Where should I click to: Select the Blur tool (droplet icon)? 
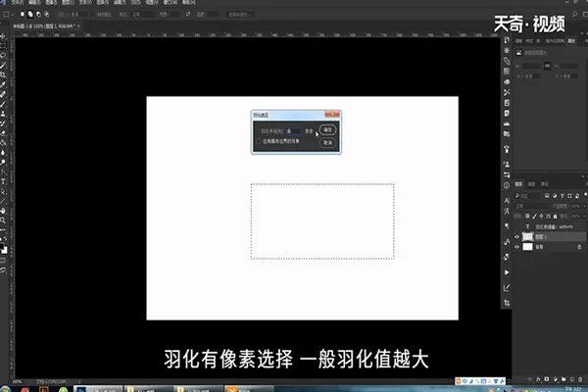[x=3, y=152]
